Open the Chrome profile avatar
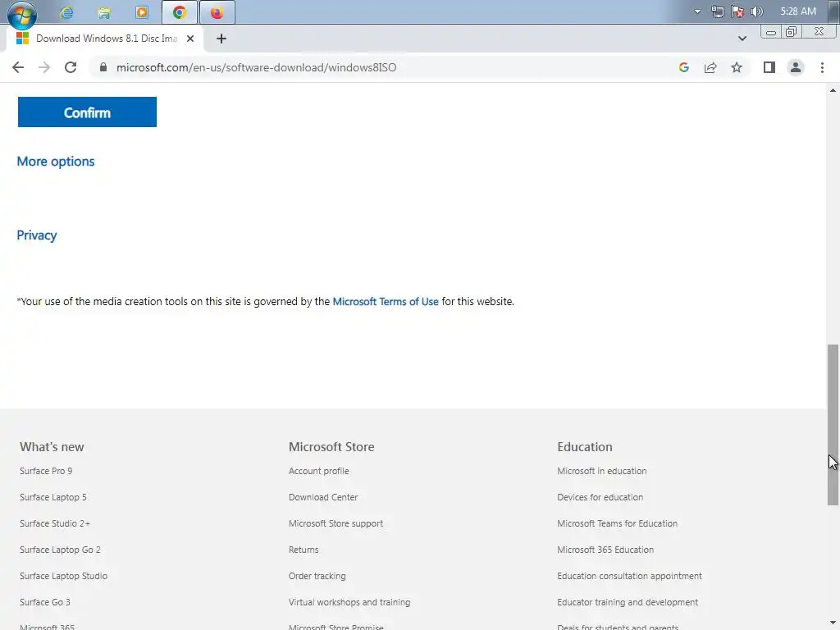This screenshot has height=630, width=840. (x=796, y=67)
